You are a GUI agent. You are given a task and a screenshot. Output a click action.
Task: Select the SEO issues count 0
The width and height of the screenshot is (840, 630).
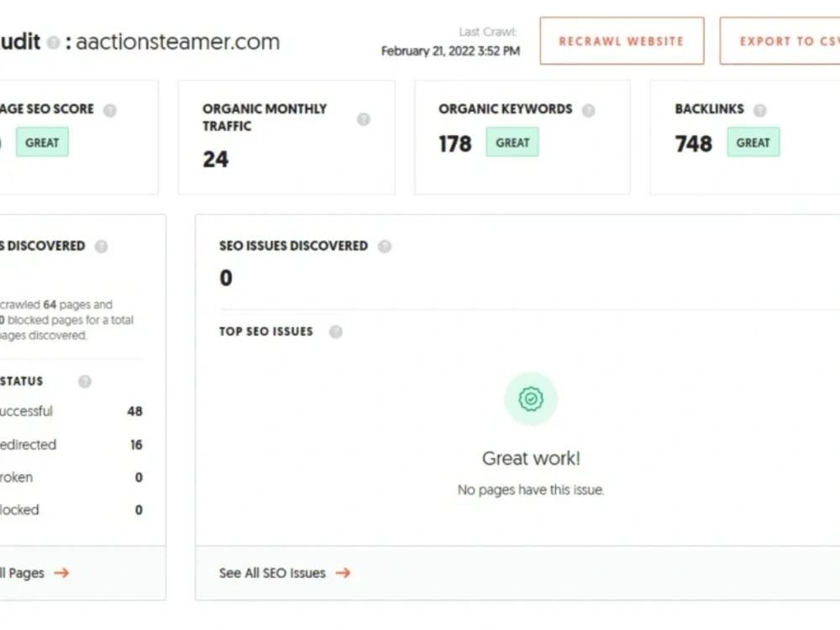click(x=226, y=278)
